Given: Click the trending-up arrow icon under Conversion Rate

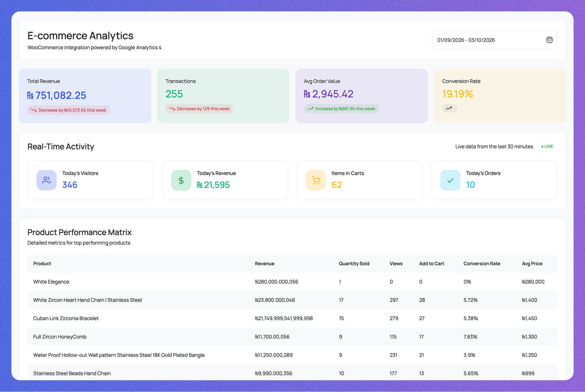Looking at the screenshot, I should point(450,108).
